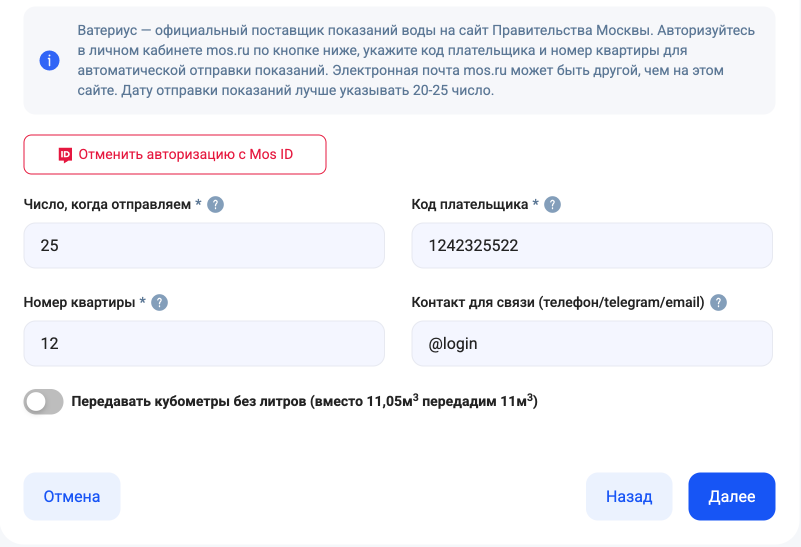Click the Mos ID logo icon

click(x=65, y=155)
